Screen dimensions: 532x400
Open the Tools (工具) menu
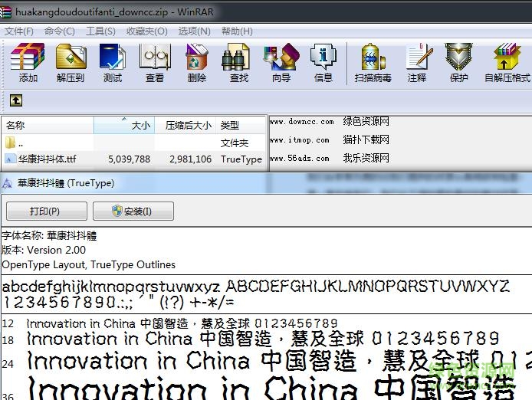(x=100, y=31)
